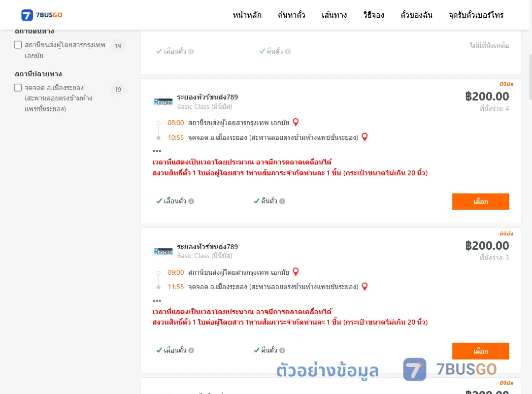Click the page vertical scrollbar

(530, 76)
